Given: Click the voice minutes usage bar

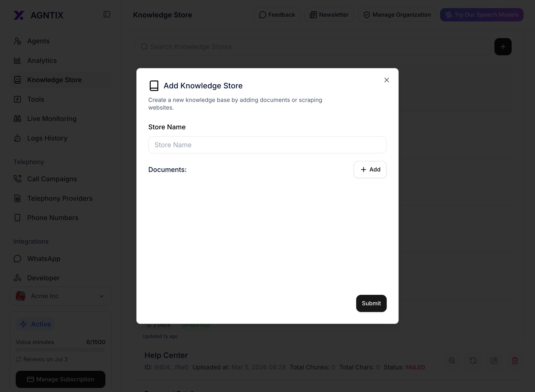Looking at the screenshot, I should [60, 350].
